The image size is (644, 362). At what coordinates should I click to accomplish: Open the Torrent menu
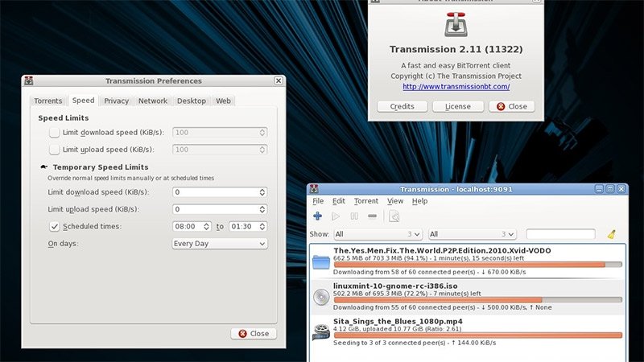click(366, 201)
